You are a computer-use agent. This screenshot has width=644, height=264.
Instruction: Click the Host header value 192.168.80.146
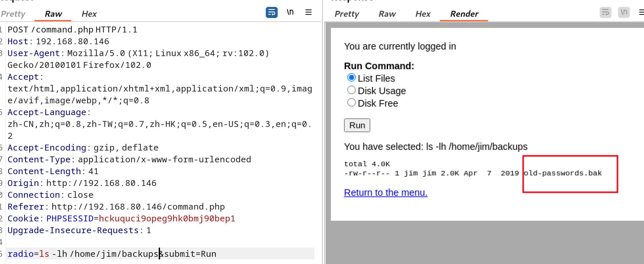click(72, 41)
